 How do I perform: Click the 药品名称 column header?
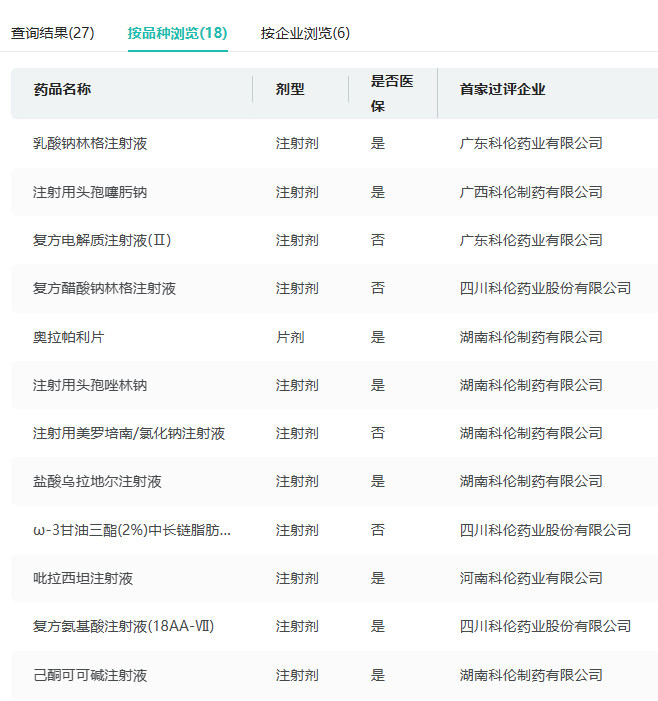tap(62, 89)
